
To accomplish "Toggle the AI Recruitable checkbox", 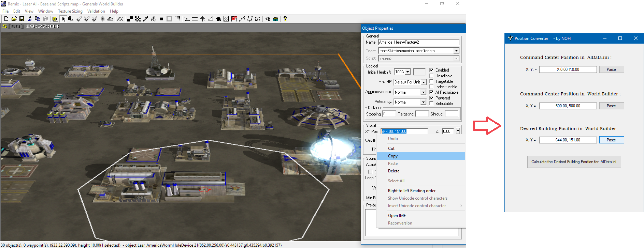I will tap(431, 92).
